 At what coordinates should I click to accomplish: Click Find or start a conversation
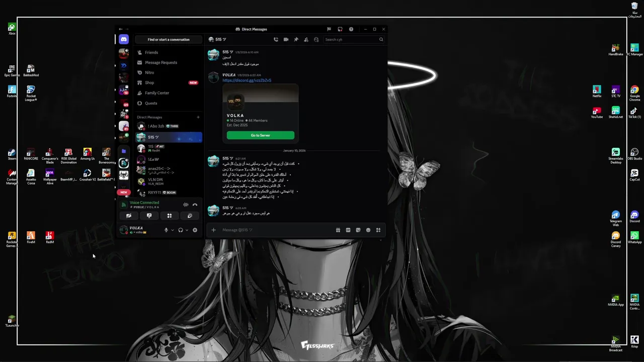pyautogui.click(x=169, y=39)
